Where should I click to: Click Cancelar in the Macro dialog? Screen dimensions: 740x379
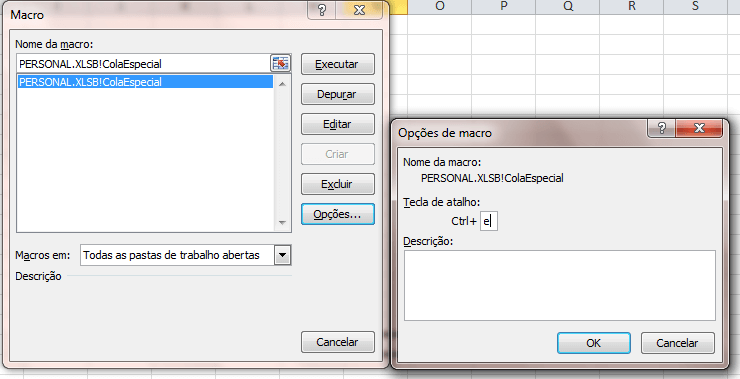click(x=337, y=342)
